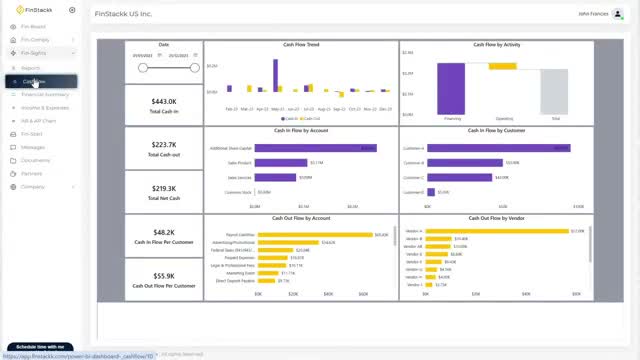This screenshot has width=640, height=360.
Task: Click the Additional Share Capital bar
Action: coord(316,148)
